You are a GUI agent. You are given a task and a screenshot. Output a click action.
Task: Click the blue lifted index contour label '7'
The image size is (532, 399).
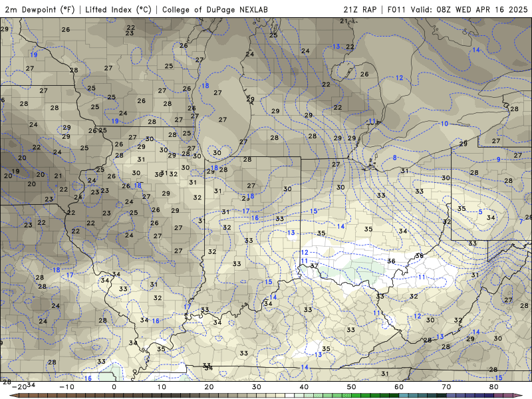point(521,221)
